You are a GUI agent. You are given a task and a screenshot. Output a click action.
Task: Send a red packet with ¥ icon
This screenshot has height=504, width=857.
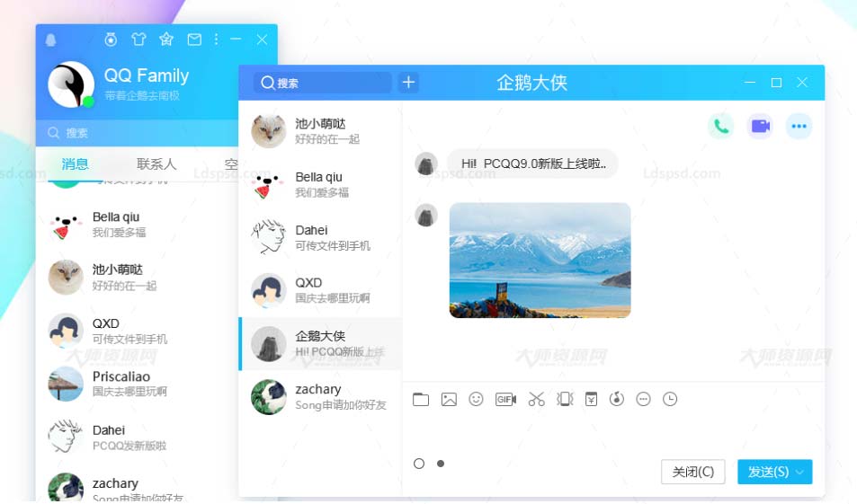click(x=591, y=399)
